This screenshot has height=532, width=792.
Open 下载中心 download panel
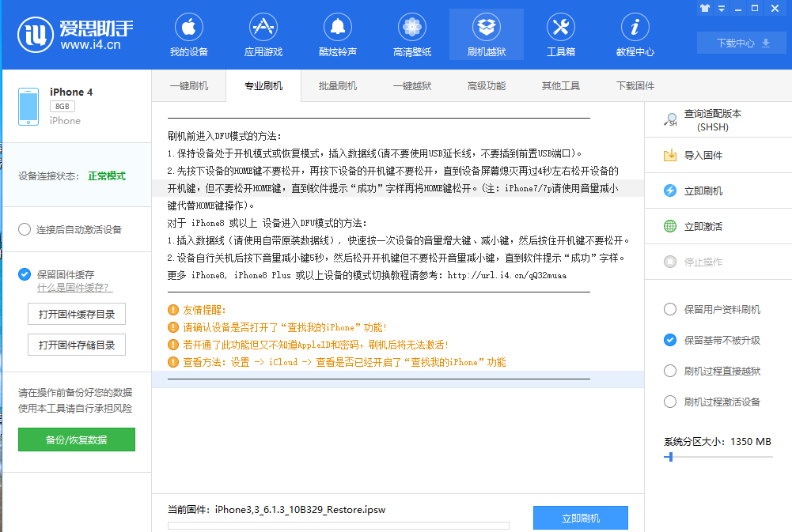[x=741, y=43]
